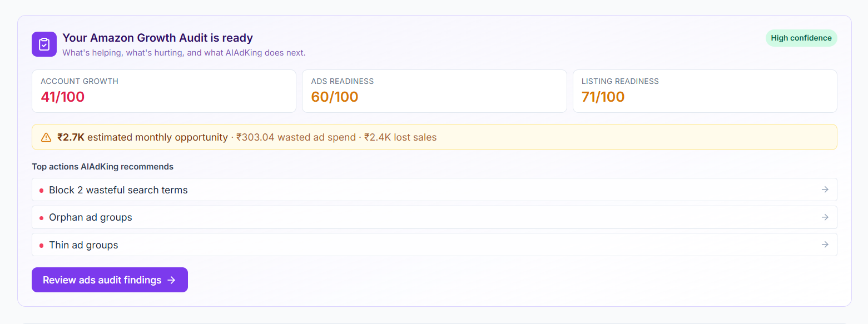Click the 41/100 account growth score
This screenshot has height=324, width=868.
pos(62,97)
